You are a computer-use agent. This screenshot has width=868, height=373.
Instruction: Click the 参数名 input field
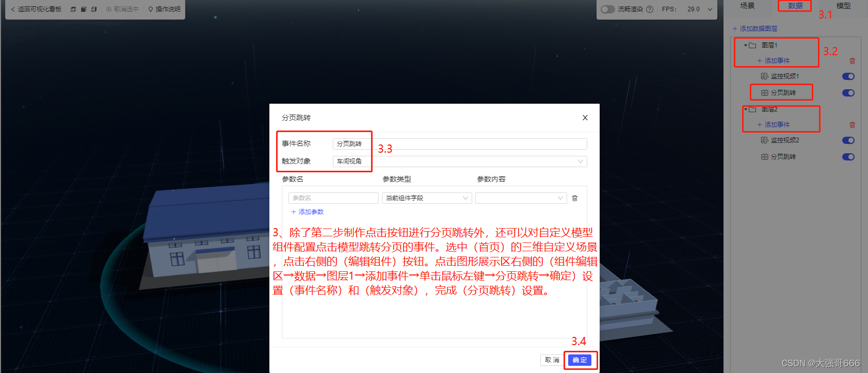pyautogui.click(x=333, y=198)
